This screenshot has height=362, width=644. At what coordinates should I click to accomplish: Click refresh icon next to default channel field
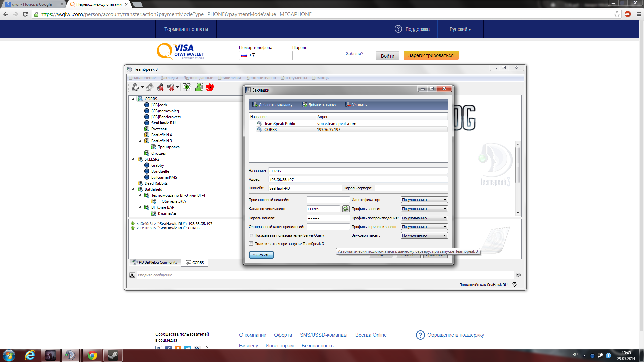point(346,209)
